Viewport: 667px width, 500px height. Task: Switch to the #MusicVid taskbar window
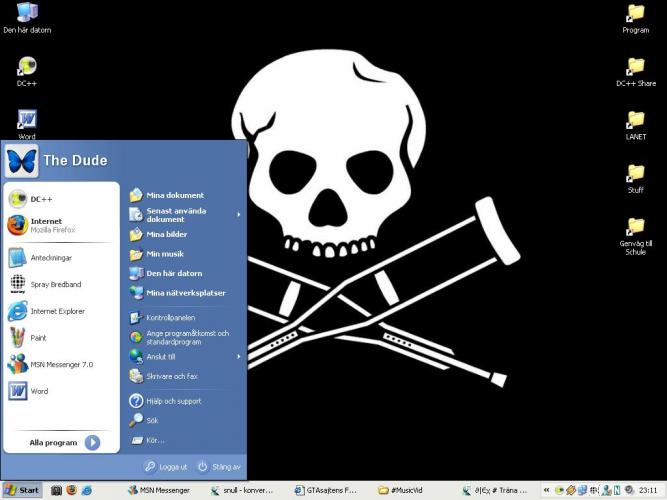tap(410, 490)
